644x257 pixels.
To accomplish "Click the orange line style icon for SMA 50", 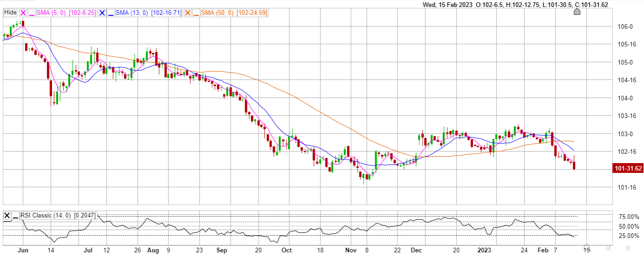I will pyautogui.click(x=196, y=13).
